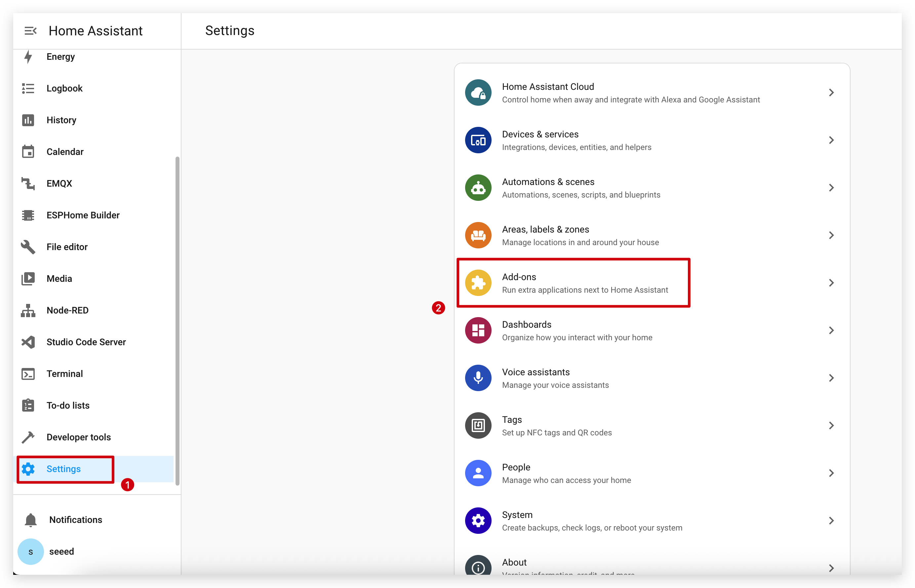The width and height of the screenshot is (915, 588).
Task: Collapse the sidebar with the menu icon
Action: 30,30
